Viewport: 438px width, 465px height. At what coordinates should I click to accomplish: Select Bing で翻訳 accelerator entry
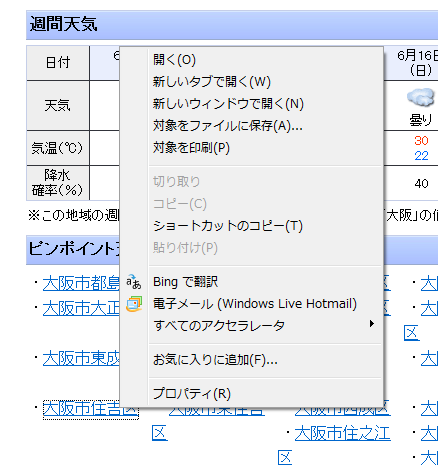point(251,282)
